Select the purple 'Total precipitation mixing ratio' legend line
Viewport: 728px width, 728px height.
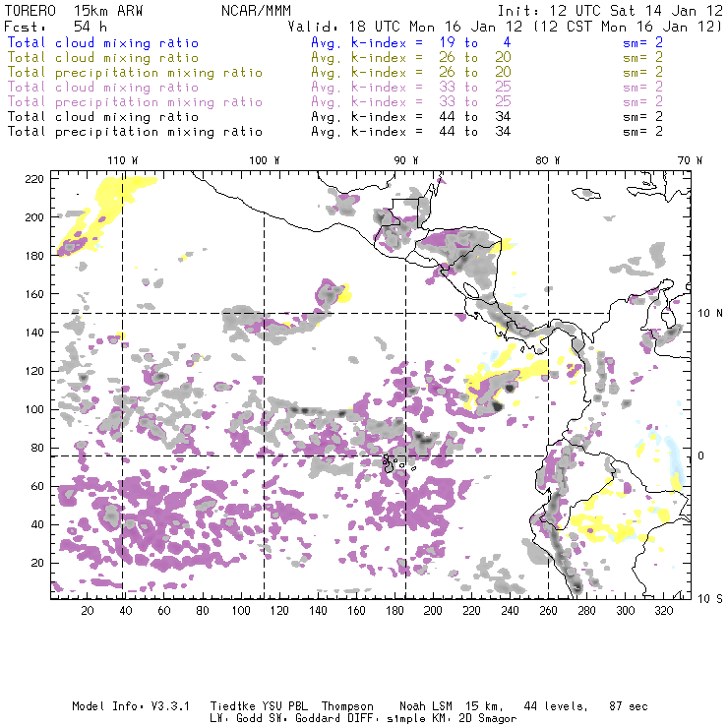tap(135, 102)
